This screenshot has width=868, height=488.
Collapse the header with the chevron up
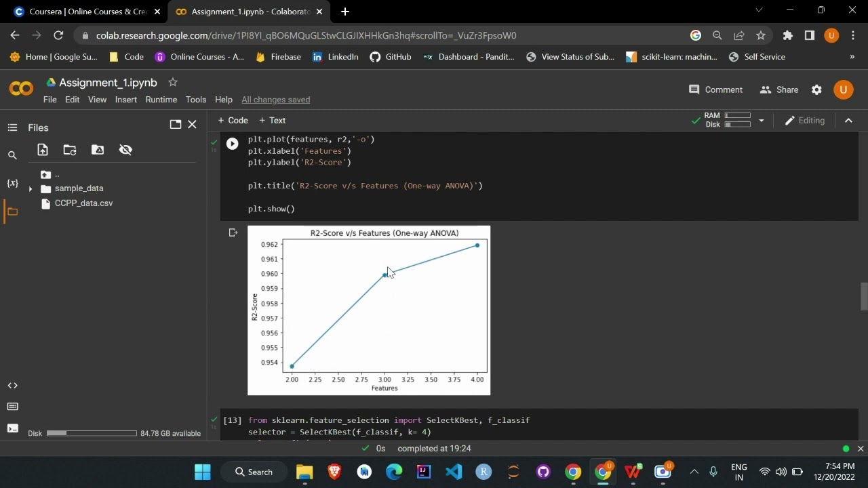click(x=848, y=121)
